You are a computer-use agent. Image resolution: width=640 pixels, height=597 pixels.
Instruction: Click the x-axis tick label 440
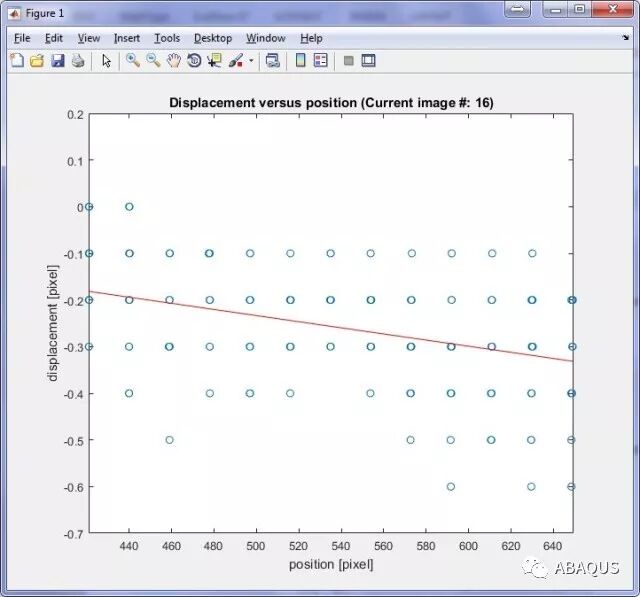(129, 546)
